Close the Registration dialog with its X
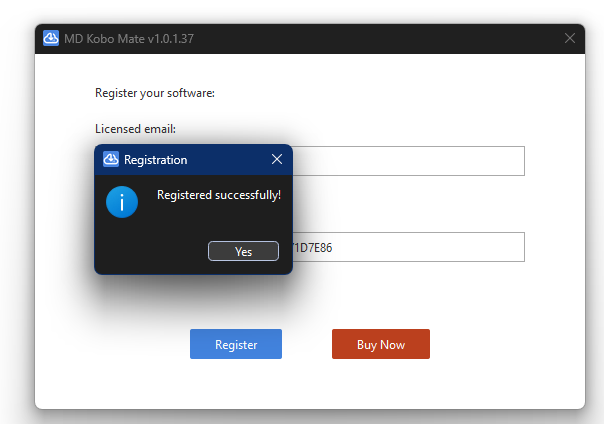Viewport: 604px width, 424px height. point(277,159)
